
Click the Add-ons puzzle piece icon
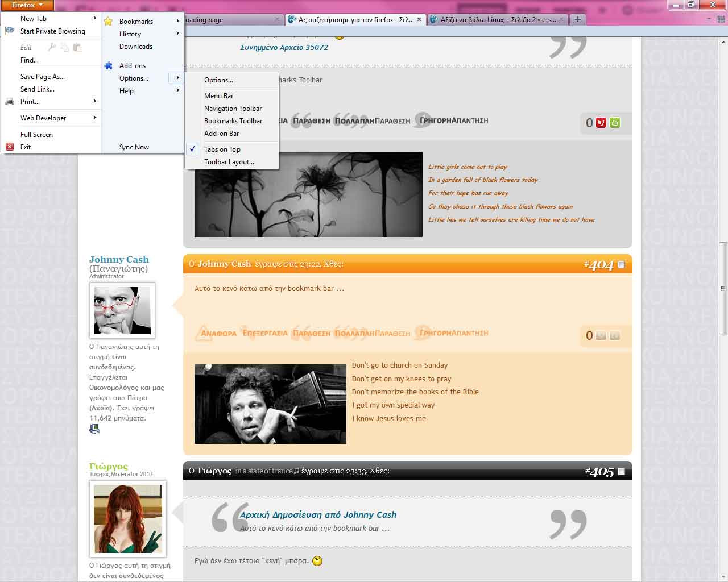click(108, 66)
